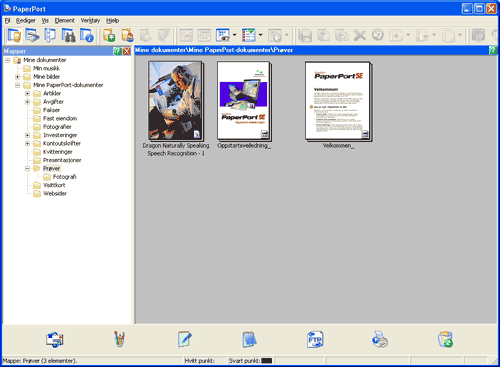Open the Verktøy menu

click(x=90, y=21)
